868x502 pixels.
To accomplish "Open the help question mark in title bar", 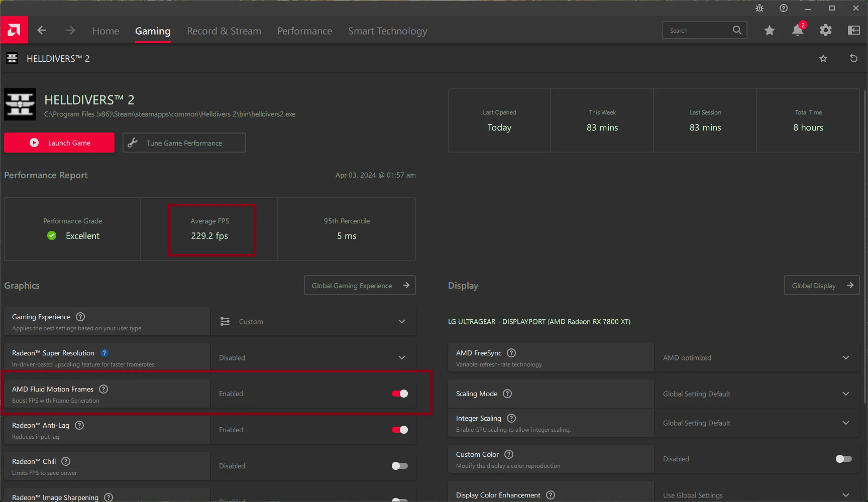I will [783, 8].
